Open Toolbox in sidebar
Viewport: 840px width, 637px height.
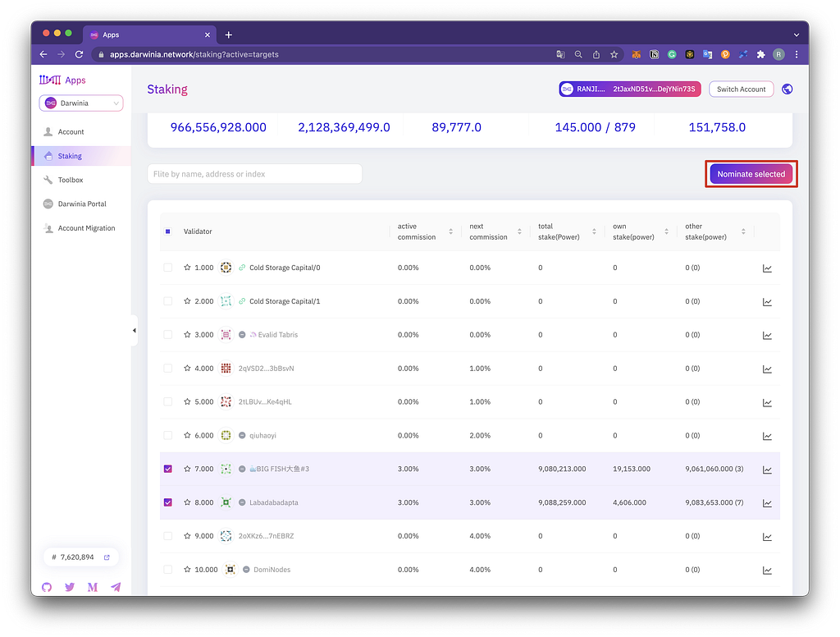[x=81, y=180]
